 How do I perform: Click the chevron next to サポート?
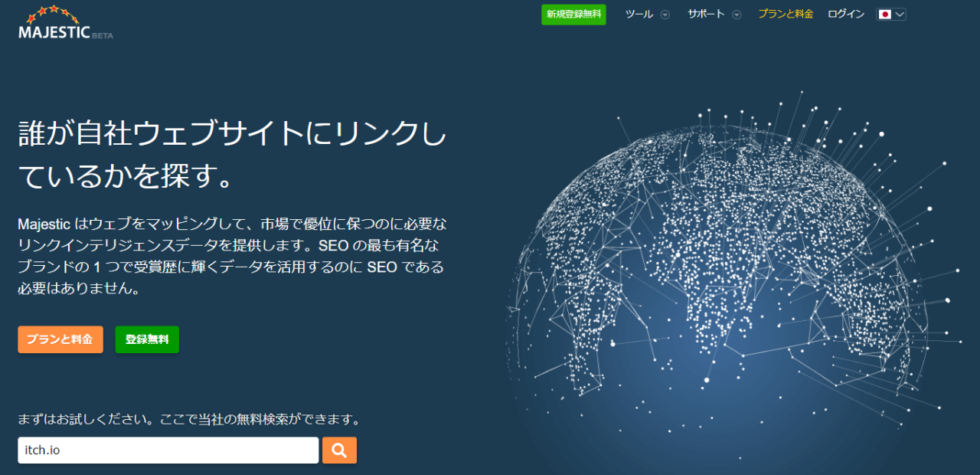(x=736, y=14)
